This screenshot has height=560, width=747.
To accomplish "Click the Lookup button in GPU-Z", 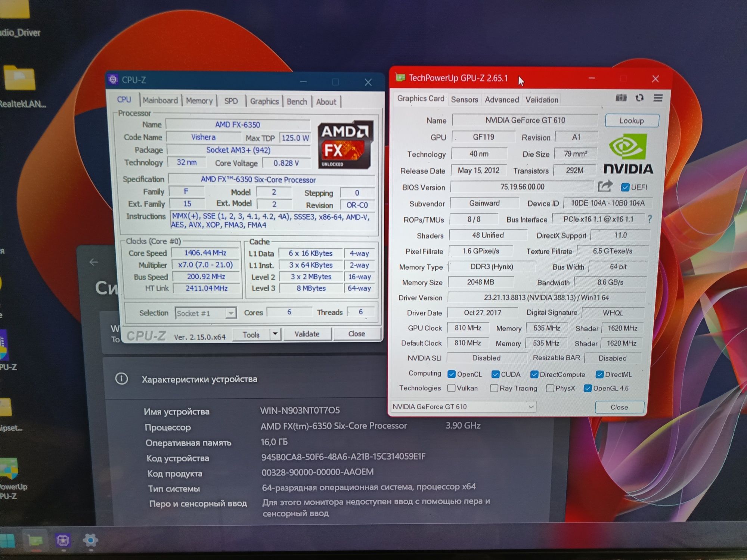I will tap(632, 121).
